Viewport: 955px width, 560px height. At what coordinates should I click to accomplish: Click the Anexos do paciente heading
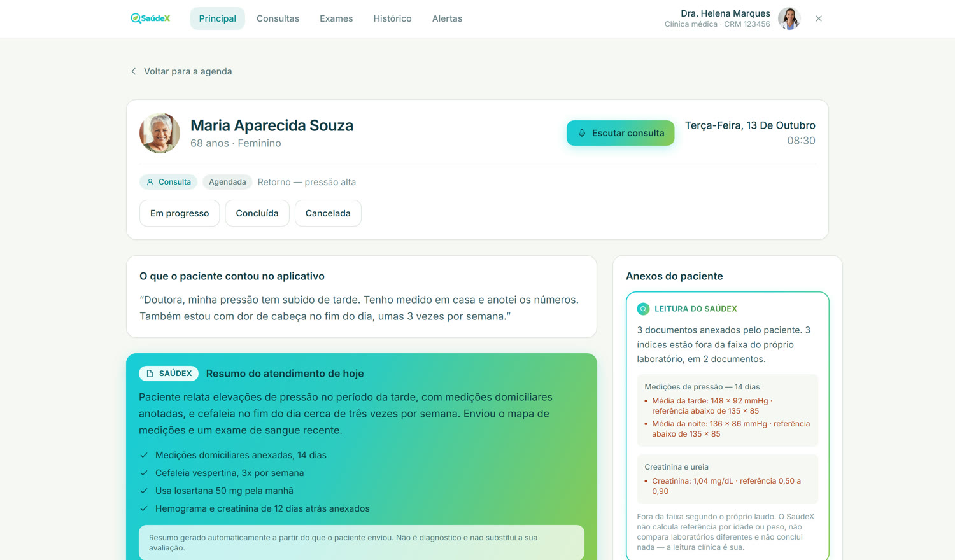pyautogui.click(x=674, y=276)
